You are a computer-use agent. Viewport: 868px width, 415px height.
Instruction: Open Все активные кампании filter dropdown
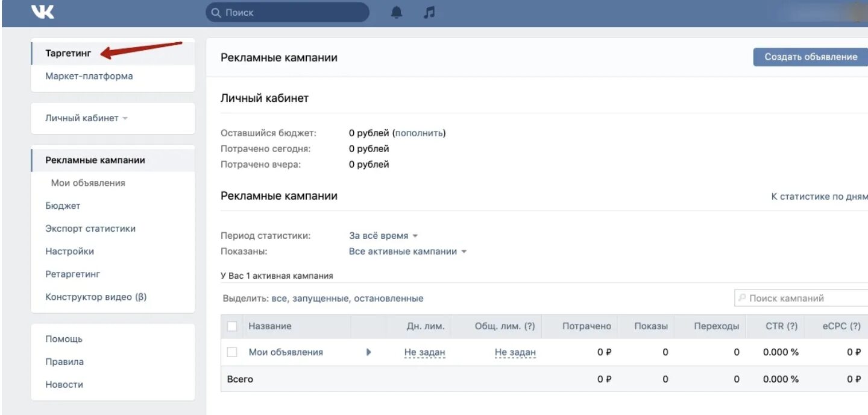407,252
